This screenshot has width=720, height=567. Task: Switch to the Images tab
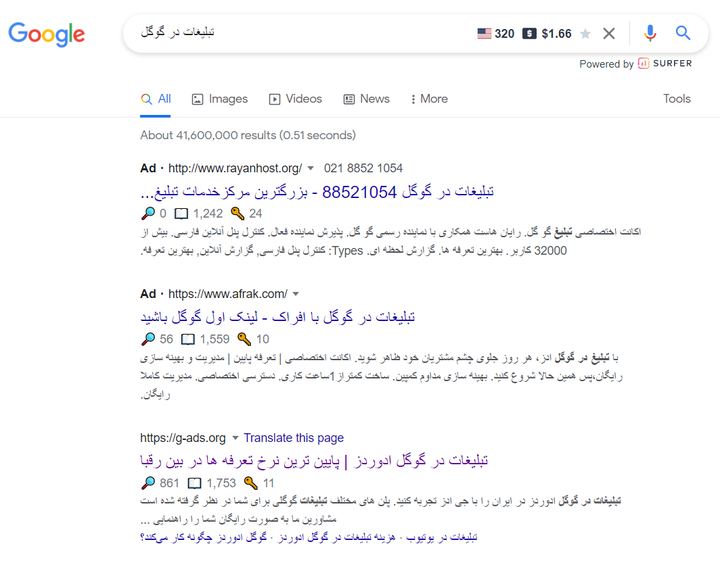[219, 99]
